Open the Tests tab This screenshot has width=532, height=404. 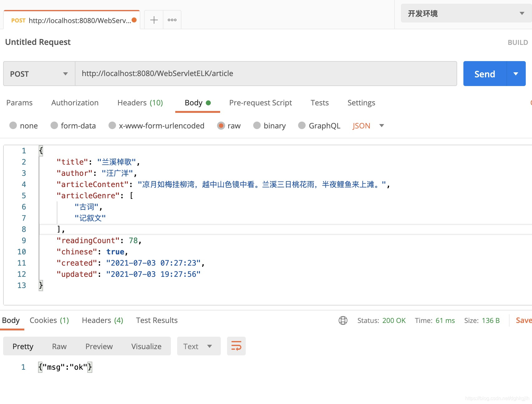point(320,103)
